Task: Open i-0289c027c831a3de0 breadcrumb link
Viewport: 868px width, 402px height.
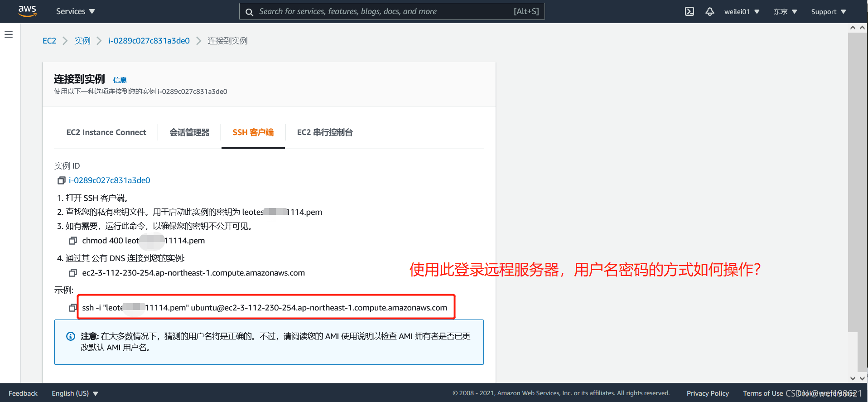Action: pos(149,41)
